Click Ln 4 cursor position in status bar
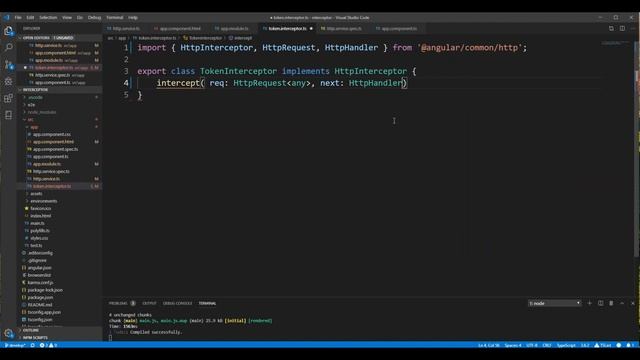 point(489,345)
